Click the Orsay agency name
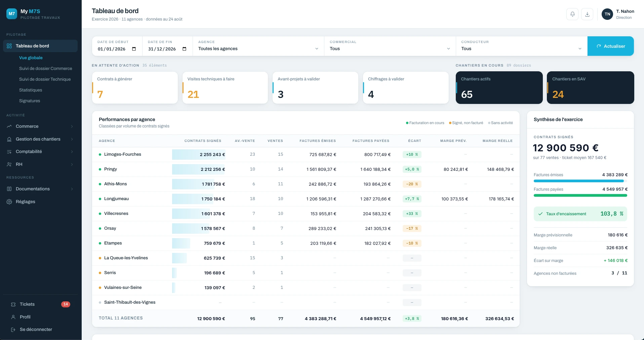644x340 pixels. click(110, 228)
